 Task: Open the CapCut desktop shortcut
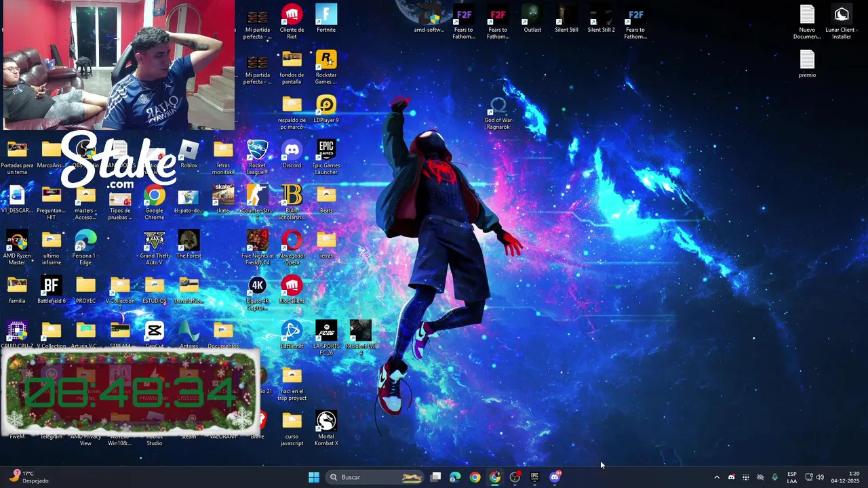(x=155, y=335)
